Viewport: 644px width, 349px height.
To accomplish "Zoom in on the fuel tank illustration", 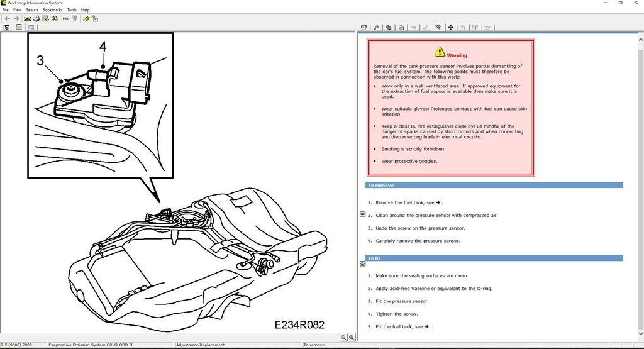I will click(x=343, y=338).
